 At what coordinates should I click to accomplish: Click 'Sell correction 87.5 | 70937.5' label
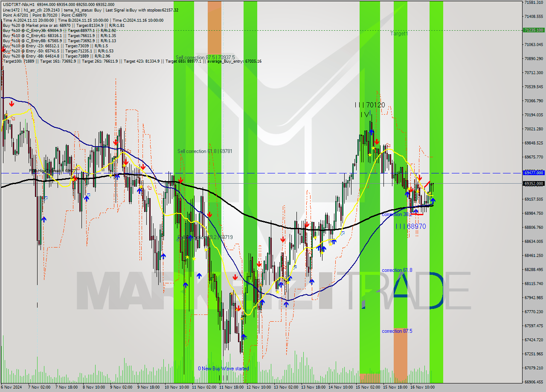(205, 57)
